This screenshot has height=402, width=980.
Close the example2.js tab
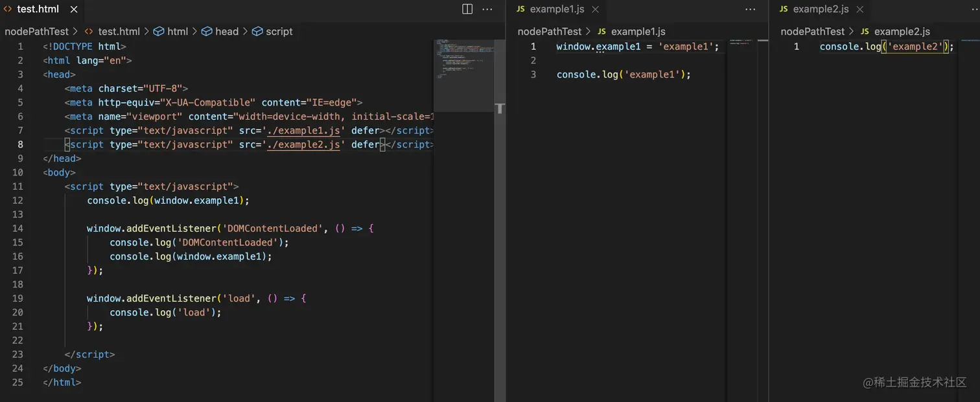(x=860, y=10)
